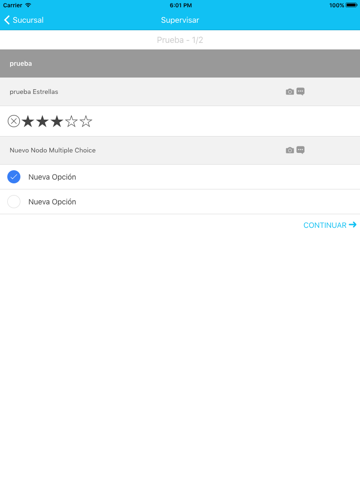Image resolution: width=360 pixels, height=480 pixels.
Task: Set rating to three stars
Action: click(57, 121)
